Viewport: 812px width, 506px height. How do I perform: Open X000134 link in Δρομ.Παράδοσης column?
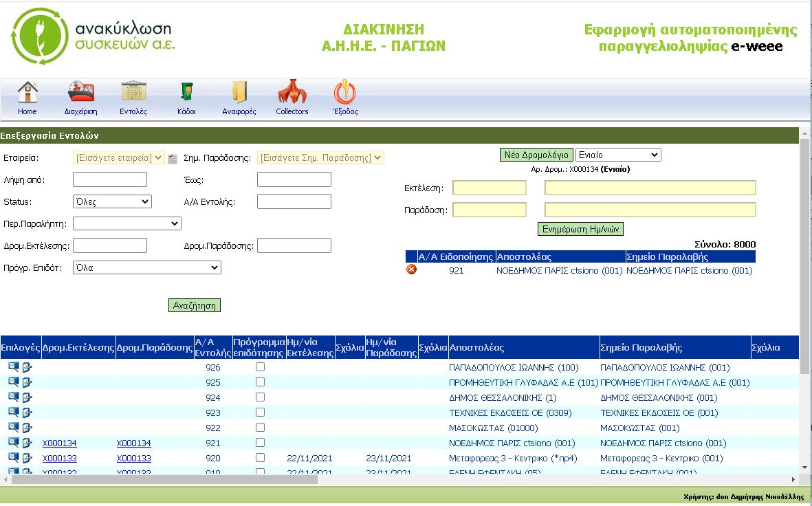click(133, 443)
